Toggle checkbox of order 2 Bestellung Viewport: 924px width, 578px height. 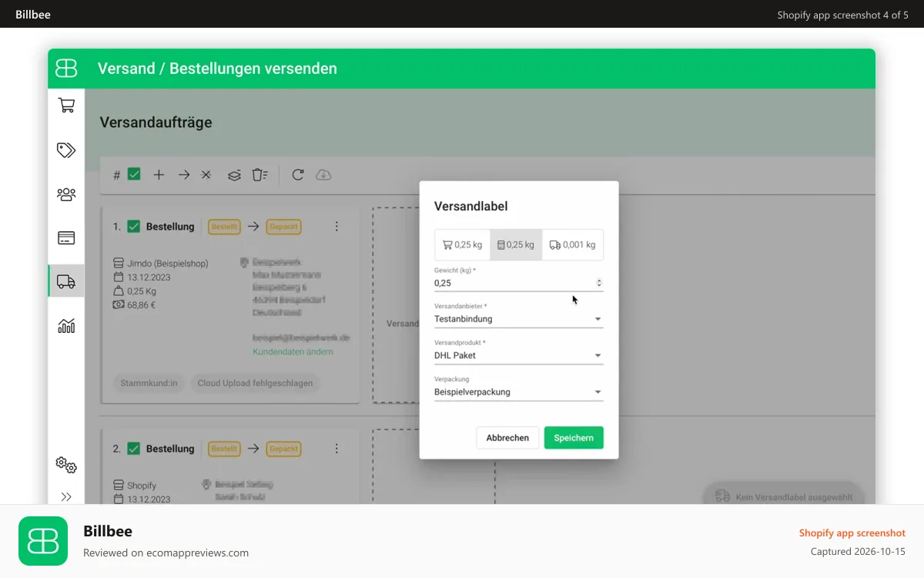[x=133, y=449]
